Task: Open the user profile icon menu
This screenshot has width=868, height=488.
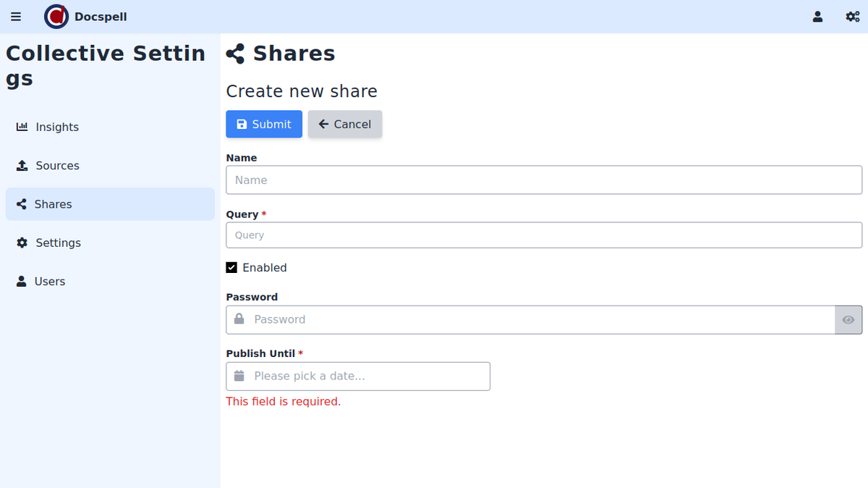Action: (817, 17)
